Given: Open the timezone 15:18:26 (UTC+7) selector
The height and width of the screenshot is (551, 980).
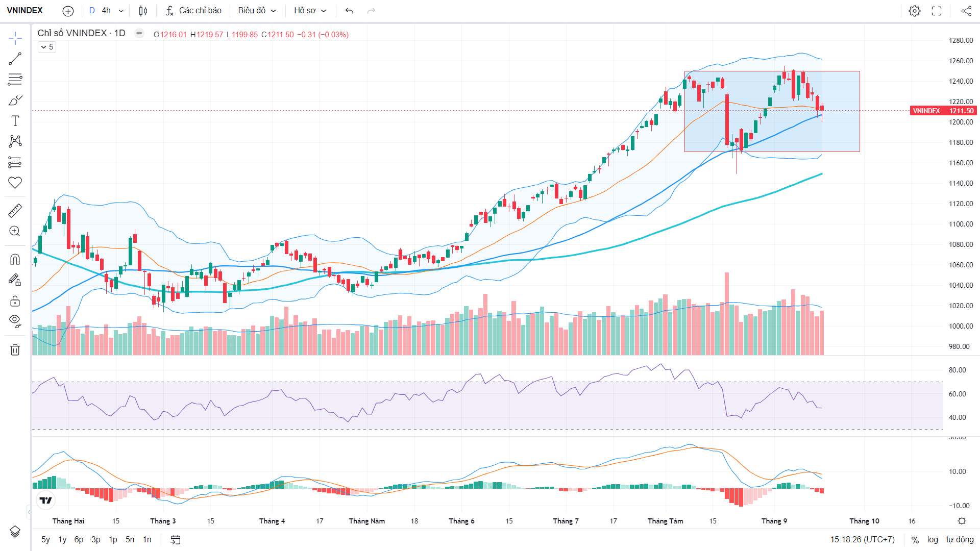Looking at the screenshot, I should 862,540.
